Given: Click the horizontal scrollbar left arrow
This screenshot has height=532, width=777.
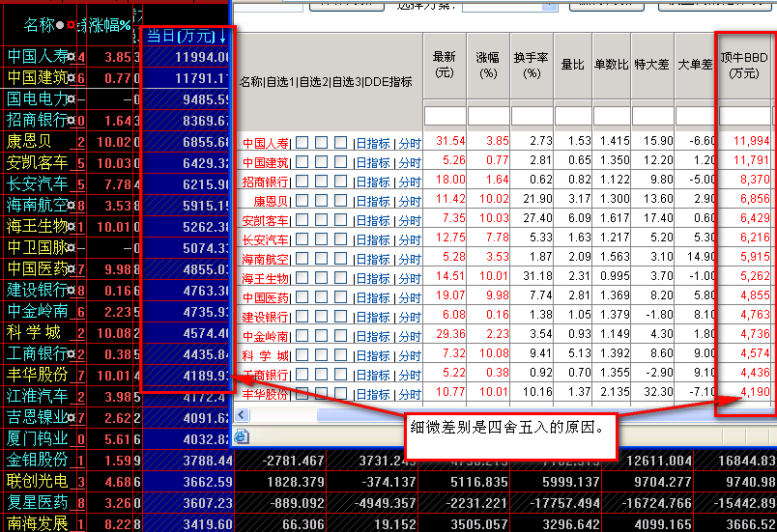Looking at the screenshot, I should pos(242,415).
